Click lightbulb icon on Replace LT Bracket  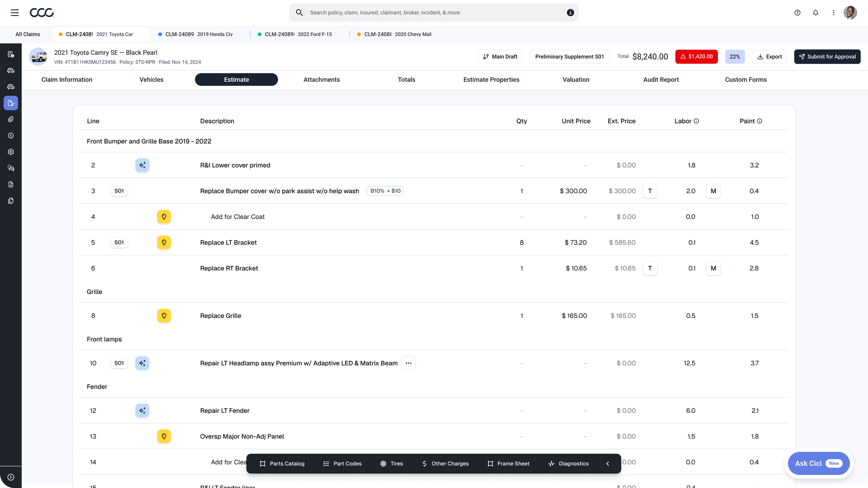tap(164, 242)
